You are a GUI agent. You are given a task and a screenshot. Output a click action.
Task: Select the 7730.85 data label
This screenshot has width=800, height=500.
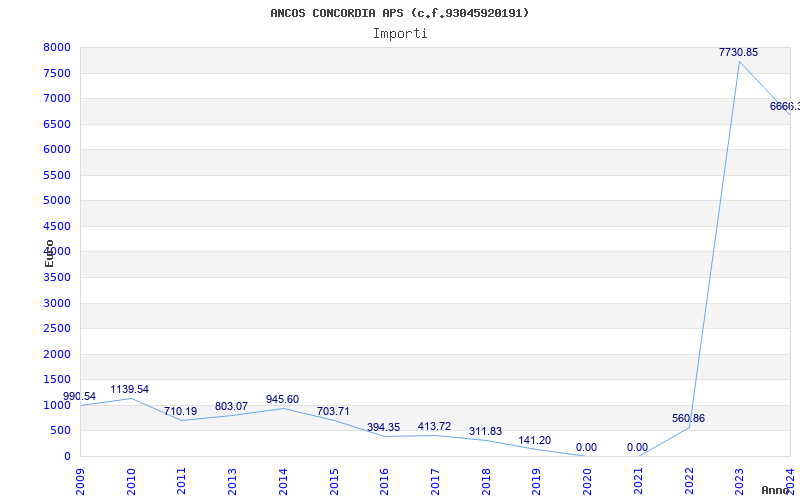click(x=738, y=52)
